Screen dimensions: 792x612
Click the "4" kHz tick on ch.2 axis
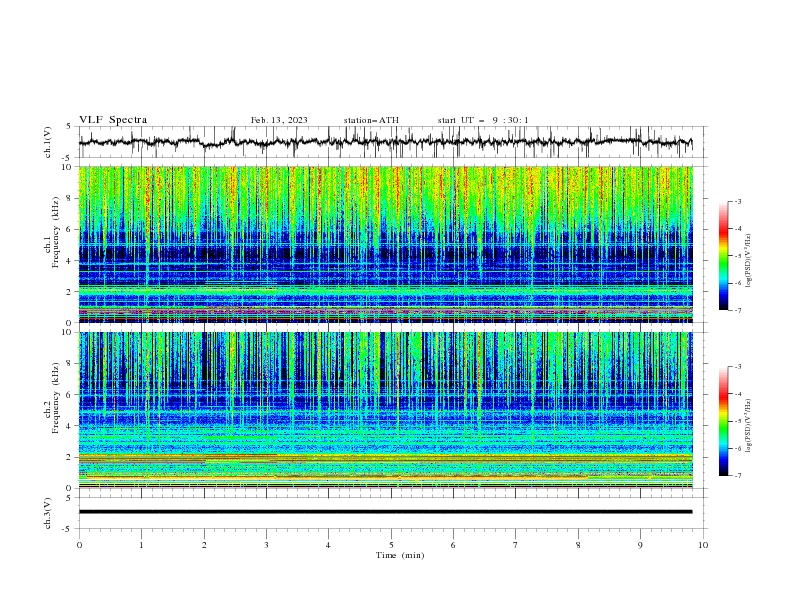pos(71,426)
